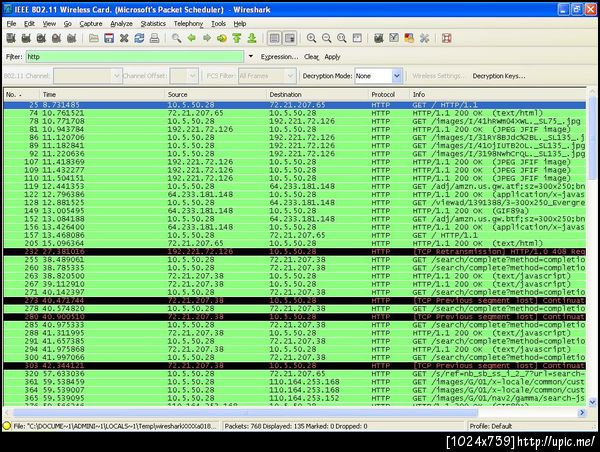Image resolution: width=600 pixels, height=452 pixels.
Task: Open help lifebuoy icon
Action: coord(447,38)
